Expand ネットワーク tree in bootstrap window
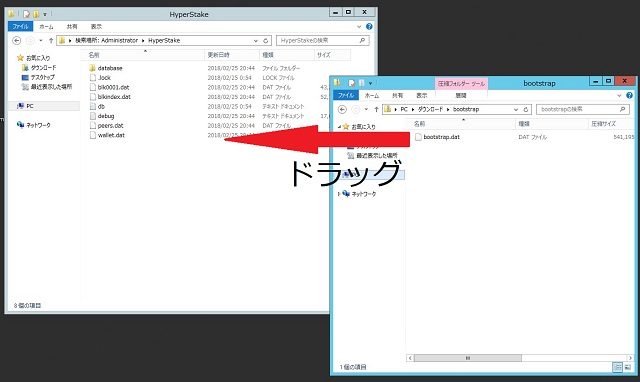Screen dimensions: 640x382 pos(339,194)
